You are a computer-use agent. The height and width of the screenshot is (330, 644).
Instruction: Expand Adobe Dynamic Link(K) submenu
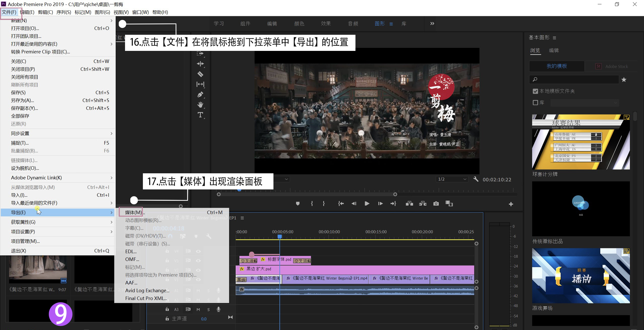[58, 178]
